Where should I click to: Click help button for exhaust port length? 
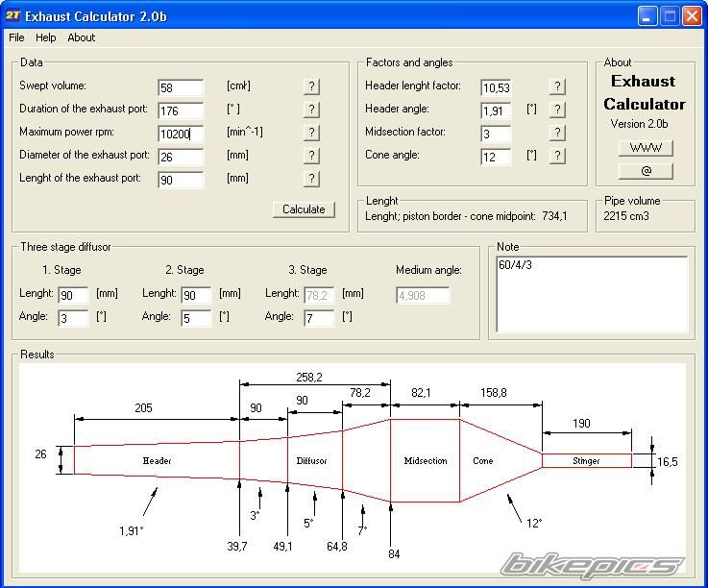click(311, 179)
